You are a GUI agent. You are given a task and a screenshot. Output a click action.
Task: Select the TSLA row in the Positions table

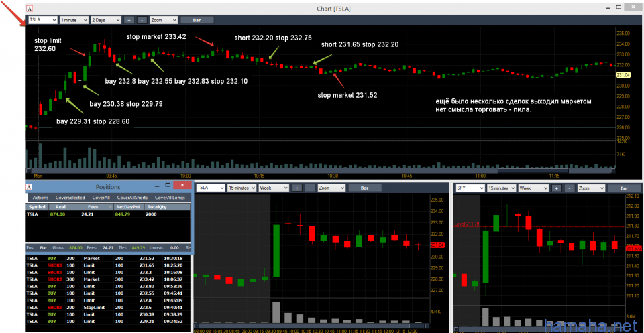[108, 214]
